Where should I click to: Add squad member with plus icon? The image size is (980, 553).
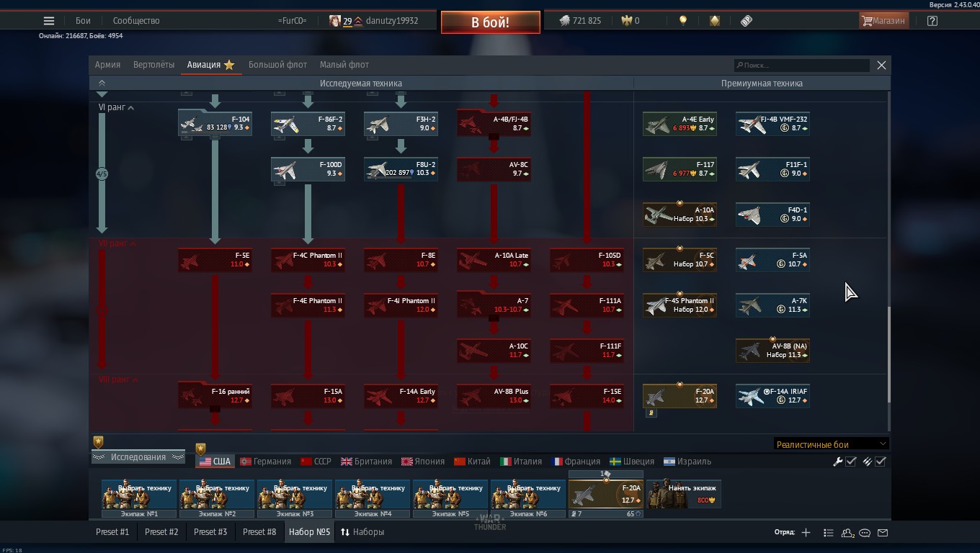click(806, 533)
